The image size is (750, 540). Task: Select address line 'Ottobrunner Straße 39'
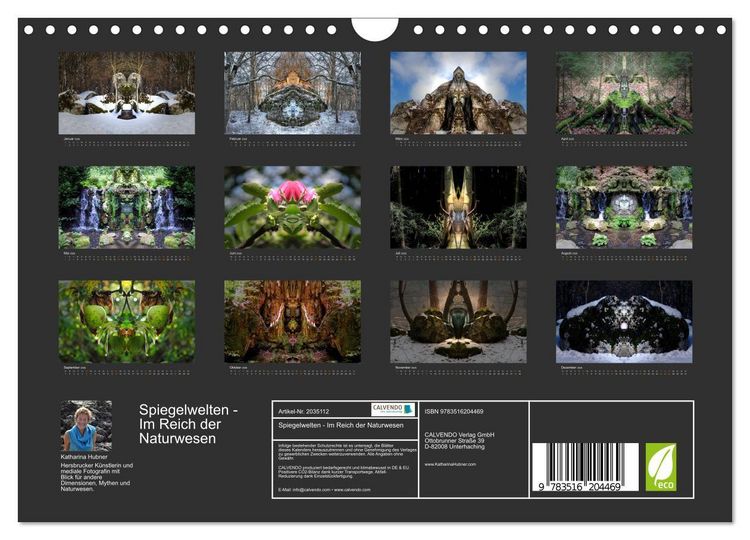tap(454, 441)
